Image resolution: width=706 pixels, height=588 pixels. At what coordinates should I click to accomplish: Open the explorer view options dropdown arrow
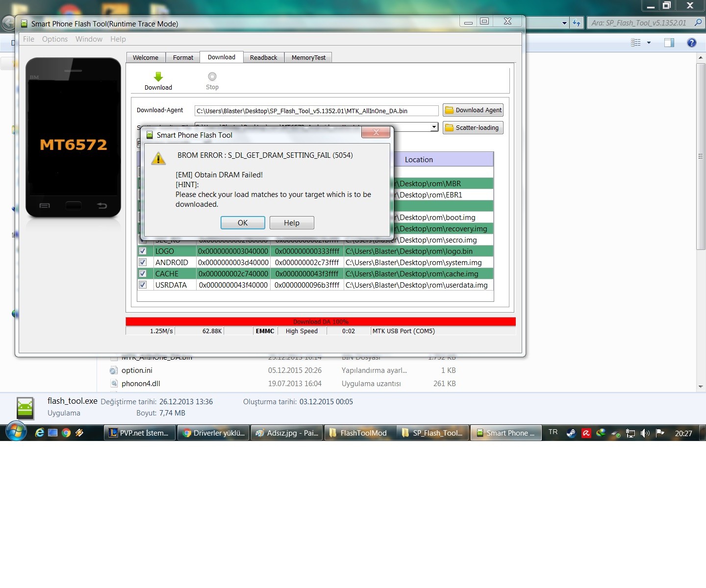(x=649, y=43)
